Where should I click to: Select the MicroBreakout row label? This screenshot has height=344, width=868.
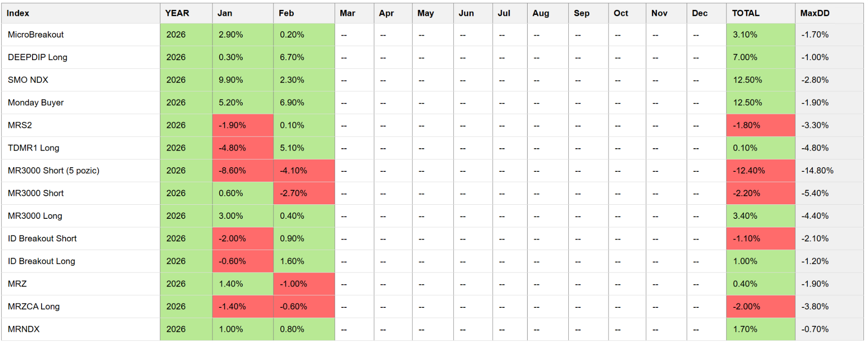pyautogui.click(x=36, y=35)
